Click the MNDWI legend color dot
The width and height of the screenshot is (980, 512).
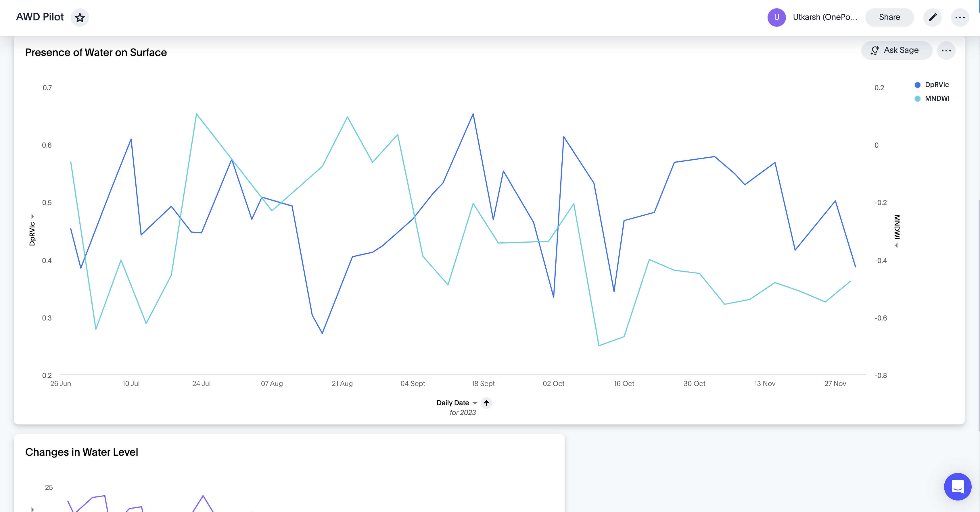pyautogui.click(x=917, y=99)
